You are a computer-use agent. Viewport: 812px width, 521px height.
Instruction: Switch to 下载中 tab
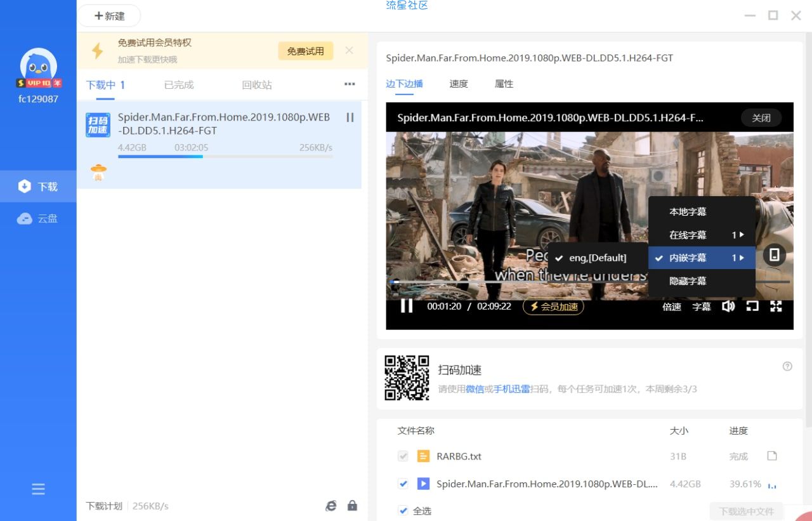105,84
